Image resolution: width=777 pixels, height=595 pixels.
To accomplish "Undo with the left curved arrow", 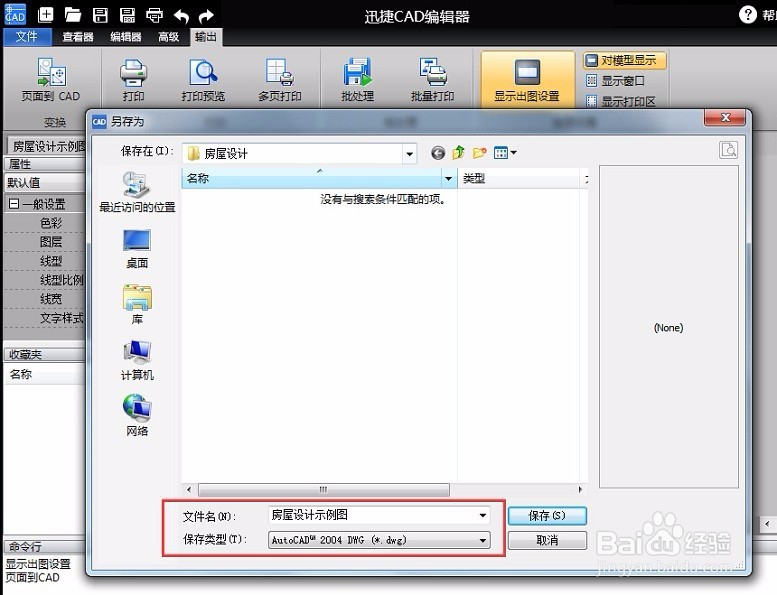I will [x=181, y=16].
